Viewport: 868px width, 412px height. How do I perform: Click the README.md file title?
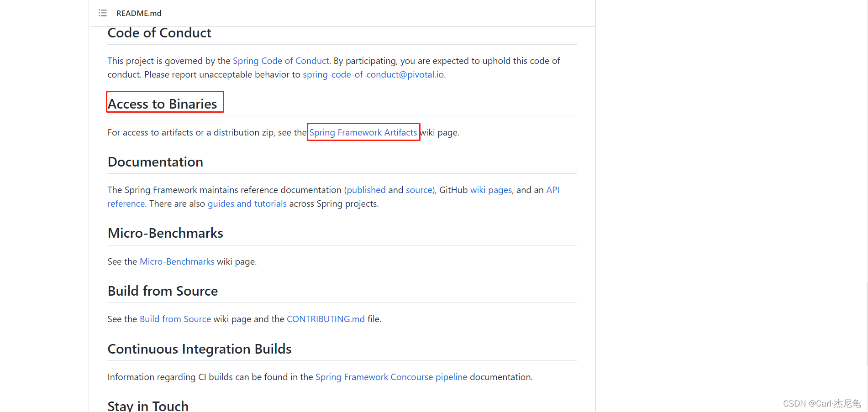click(x=139, y=13)
